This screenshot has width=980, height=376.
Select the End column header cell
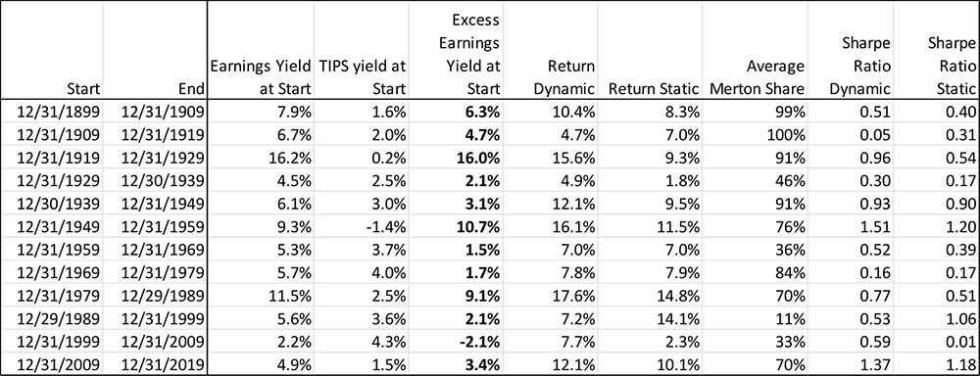pyautogui.click(x=155, y=48)
